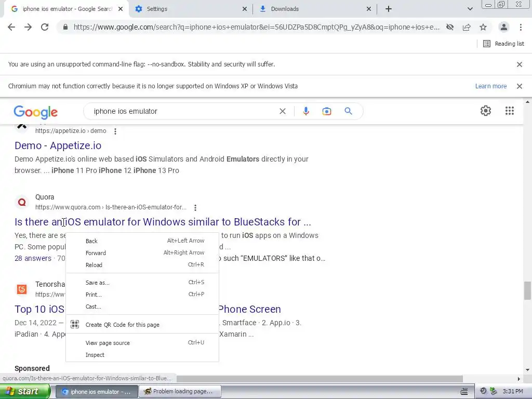Click the first system tray icon

point(484,391)
